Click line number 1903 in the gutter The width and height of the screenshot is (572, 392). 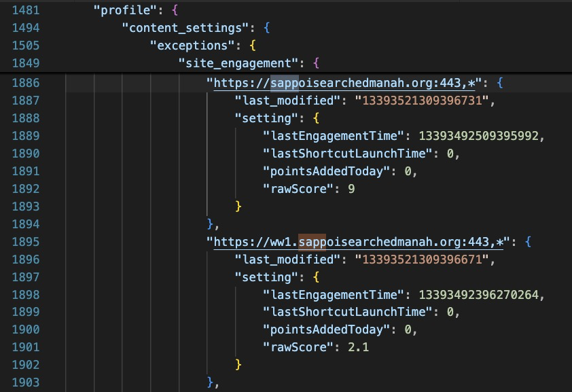tap(26, 382)
